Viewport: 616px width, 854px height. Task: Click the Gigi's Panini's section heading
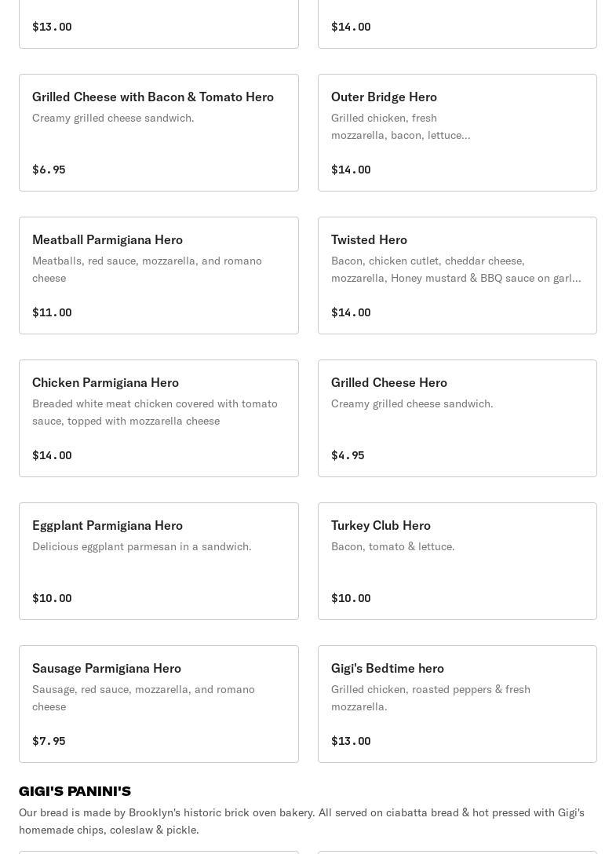coord(75,790)
